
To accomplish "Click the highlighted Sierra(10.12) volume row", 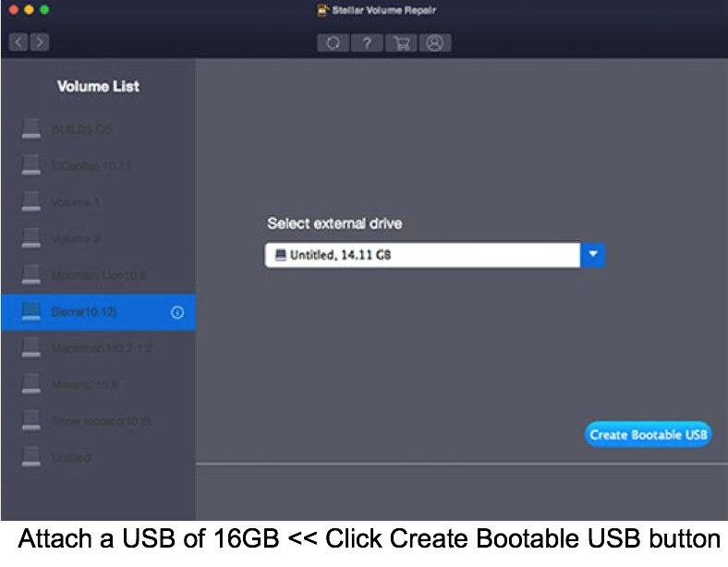I will (99, 312).
